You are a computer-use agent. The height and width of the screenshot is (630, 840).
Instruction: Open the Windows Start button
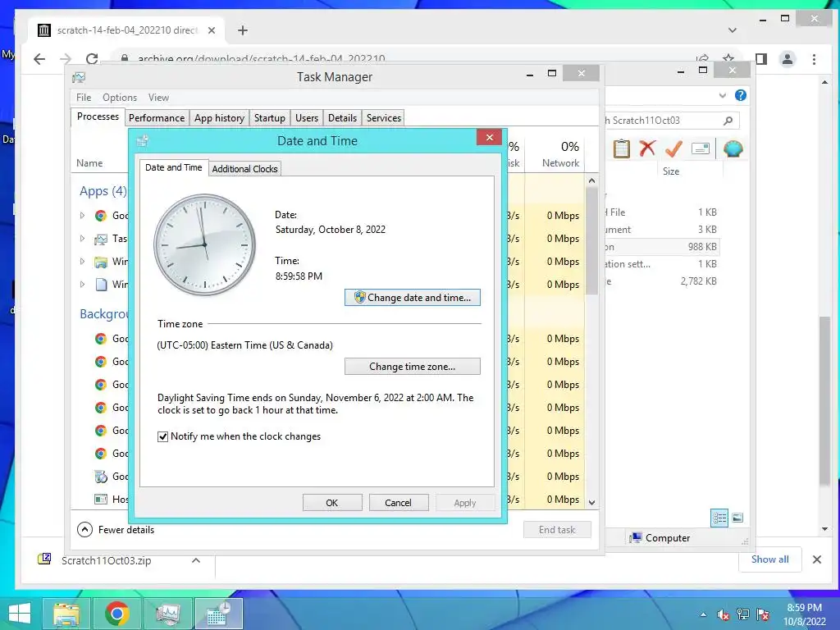click(20, 614)
